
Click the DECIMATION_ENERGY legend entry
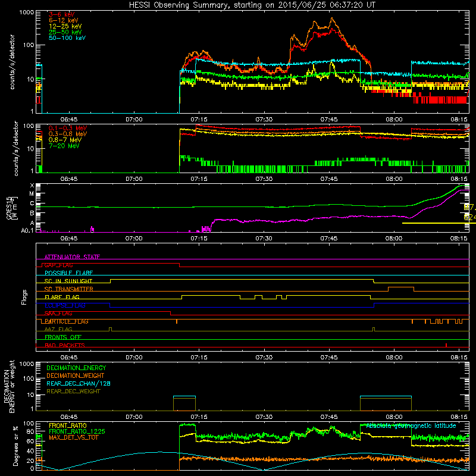[x=76, y=368]
